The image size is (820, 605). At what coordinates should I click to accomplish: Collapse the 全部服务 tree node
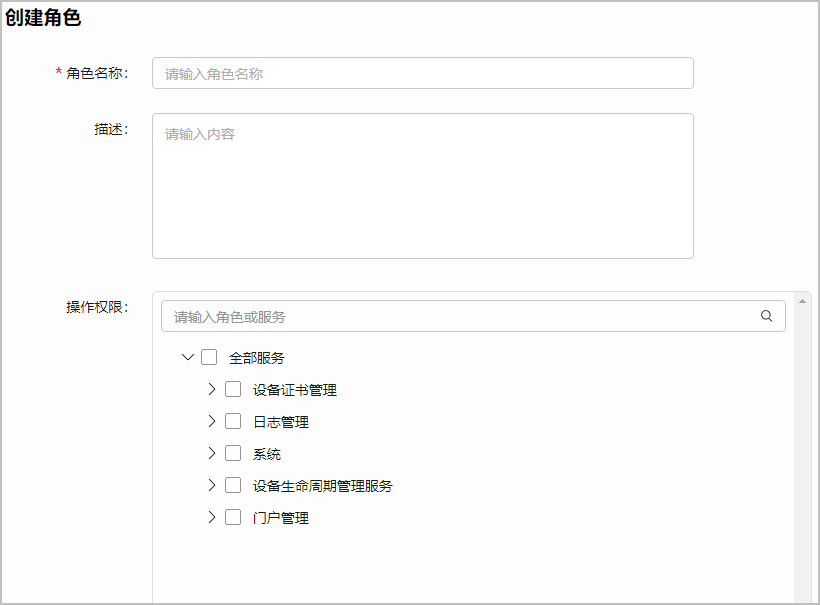188,357
